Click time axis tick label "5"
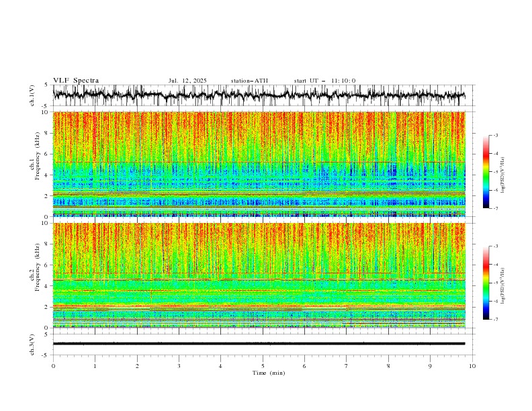The image size is (532, 411). click(263, 366)
